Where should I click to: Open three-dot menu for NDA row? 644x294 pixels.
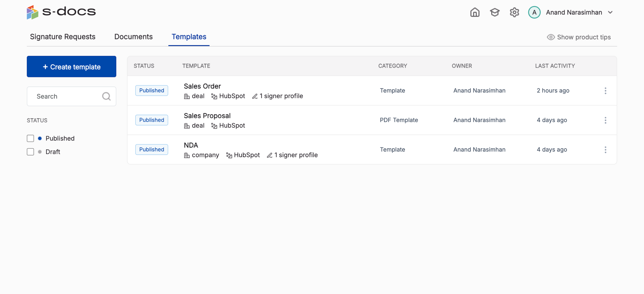[x=605, y=150]
